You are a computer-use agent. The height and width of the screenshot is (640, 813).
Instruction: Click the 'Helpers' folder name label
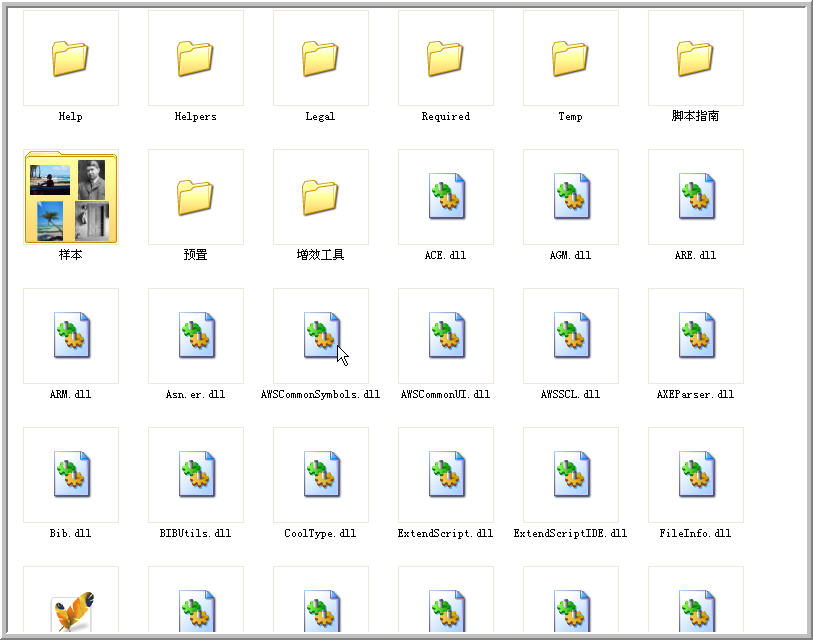point(195,116)
